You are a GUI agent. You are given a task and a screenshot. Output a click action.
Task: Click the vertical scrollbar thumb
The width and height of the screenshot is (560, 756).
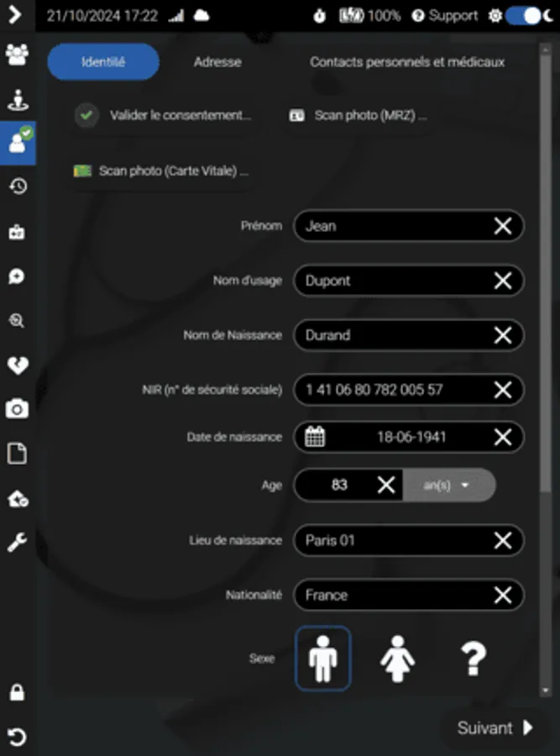[546, 272]
